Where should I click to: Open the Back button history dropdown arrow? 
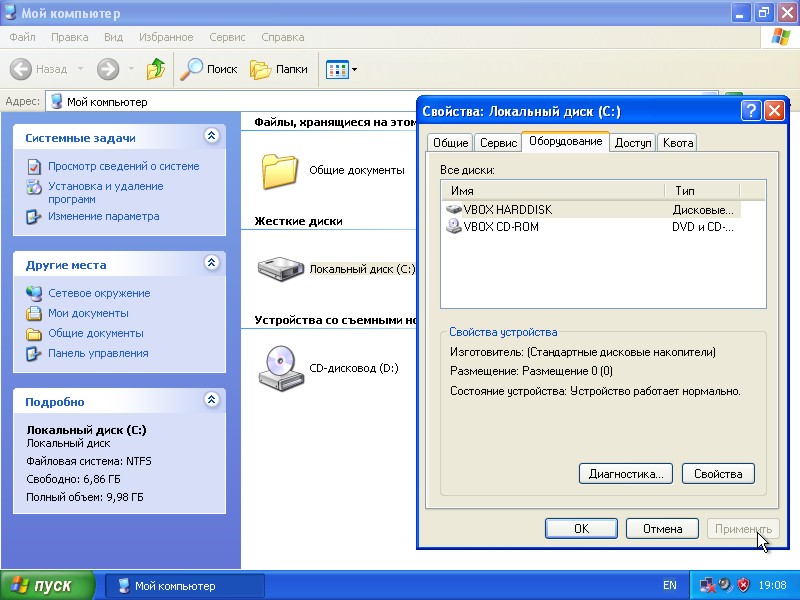click(81, 69)
